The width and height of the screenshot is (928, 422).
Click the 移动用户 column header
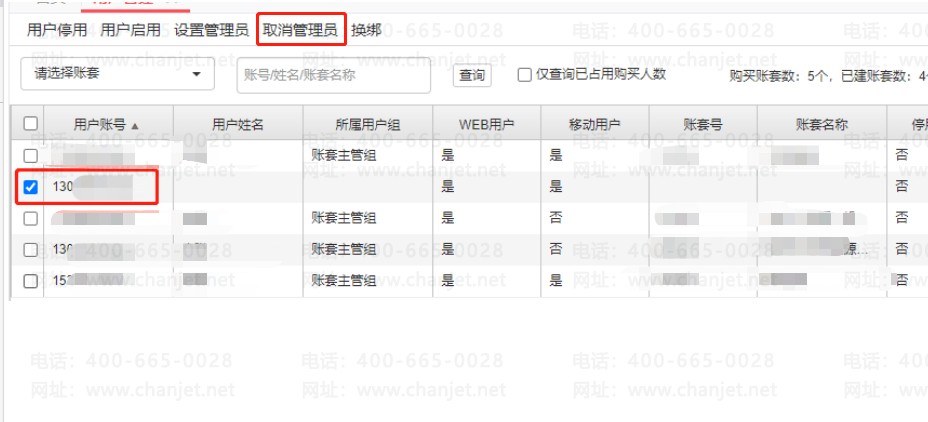[x=594, y=125]
